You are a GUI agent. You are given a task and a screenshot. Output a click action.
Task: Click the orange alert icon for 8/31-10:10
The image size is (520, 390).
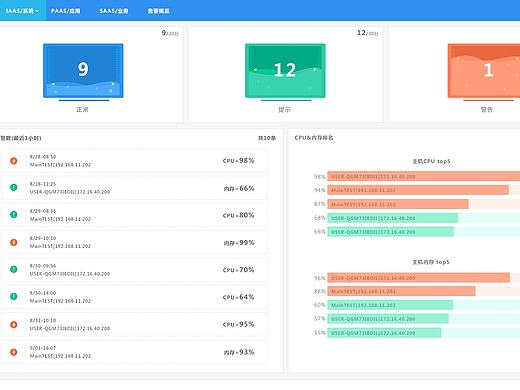click(x=14, y=324)
